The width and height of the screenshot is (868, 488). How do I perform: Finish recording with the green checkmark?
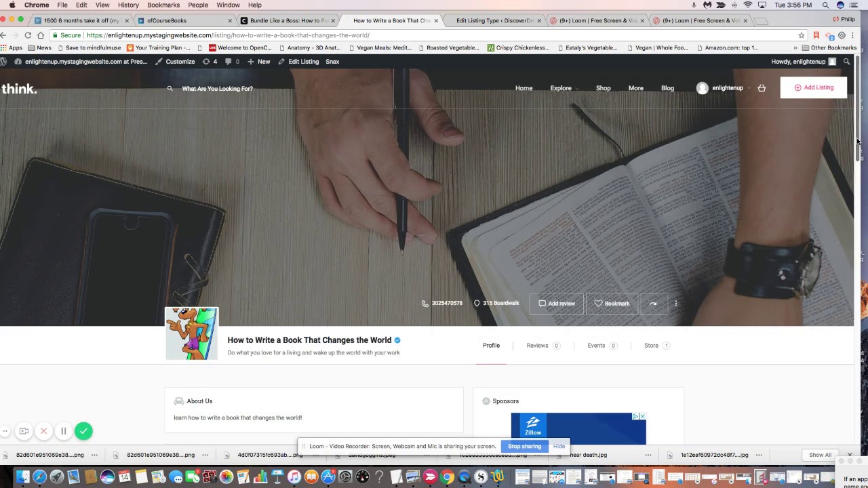click(83, 431)
